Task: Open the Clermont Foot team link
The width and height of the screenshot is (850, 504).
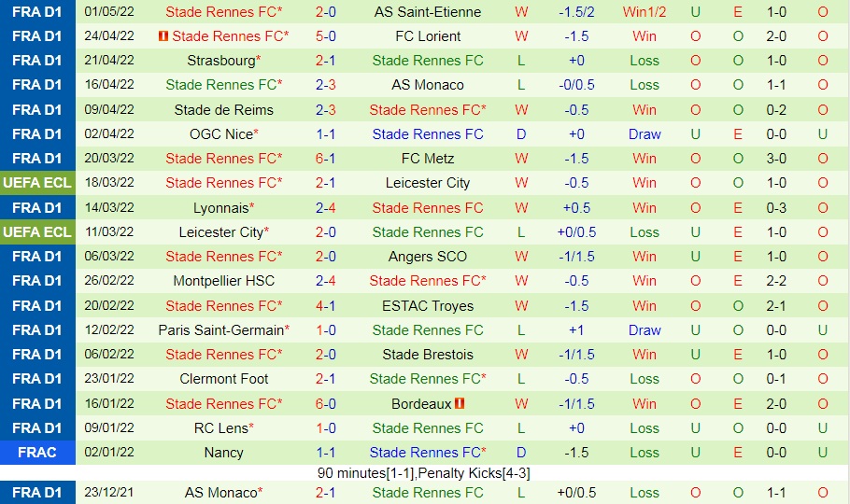Action: click(x=223, y=379)
